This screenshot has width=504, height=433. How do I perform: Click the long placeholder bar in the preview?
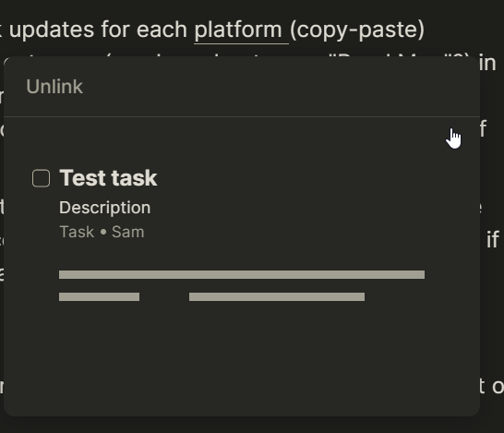[x=242, y=274]
